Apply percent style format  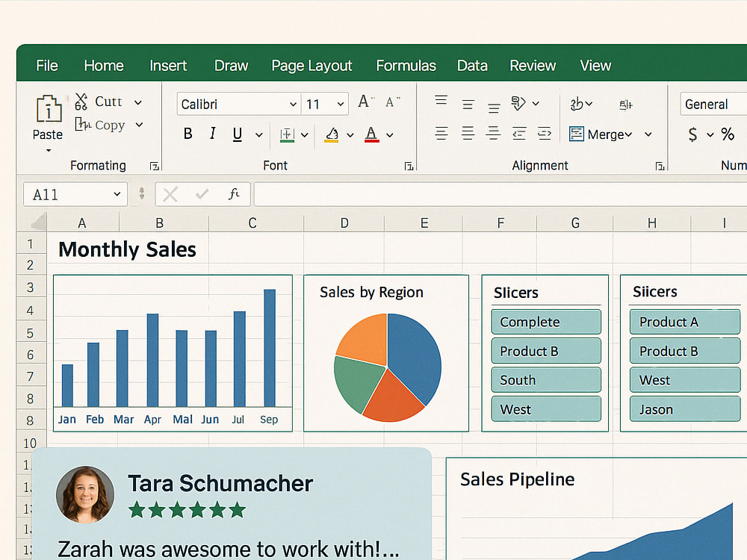[x=727, y=134]
